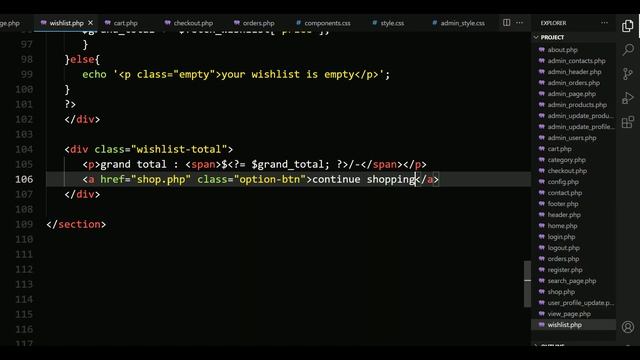640x360 pixels.
Task: Click the editor vertical scrollbar thumb
Action: 527,284
